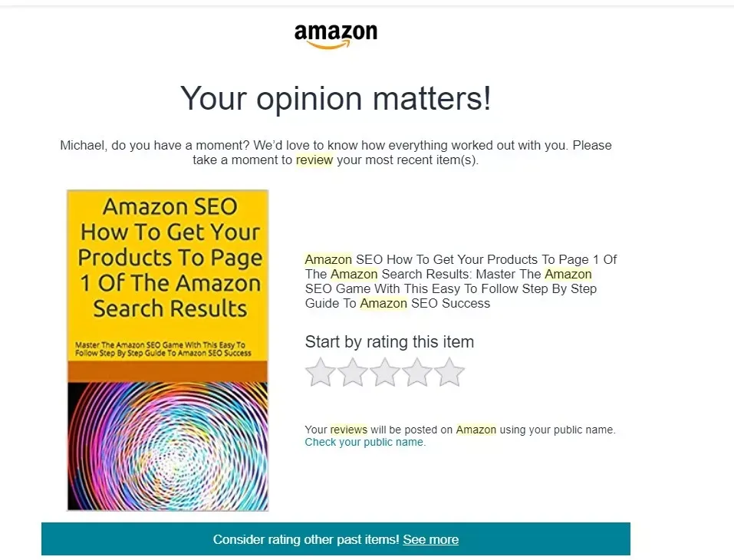Select the second rating star
Viewport: 734px width, 560px height.
(x=353, y=372)
